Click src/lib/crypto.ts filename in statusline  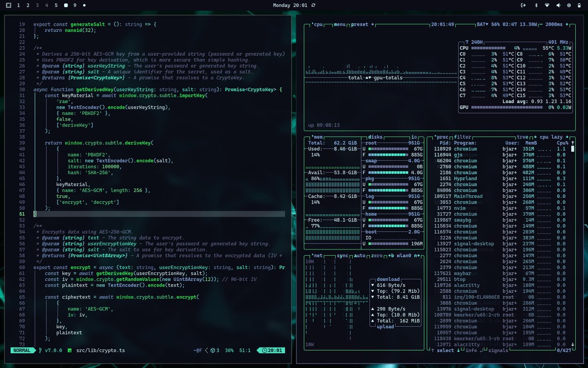(100, 350)
